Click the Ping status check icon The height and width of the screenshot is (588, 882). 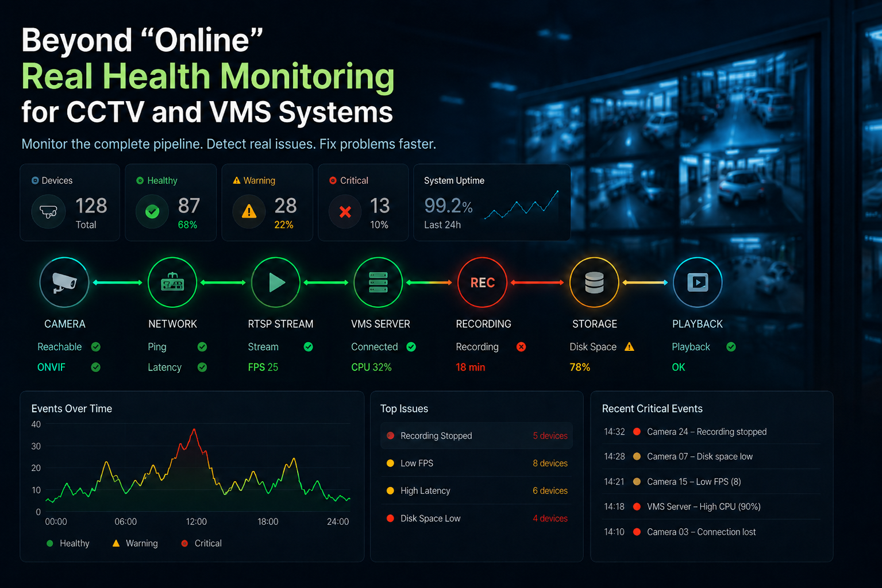click(x=202, y=347)
